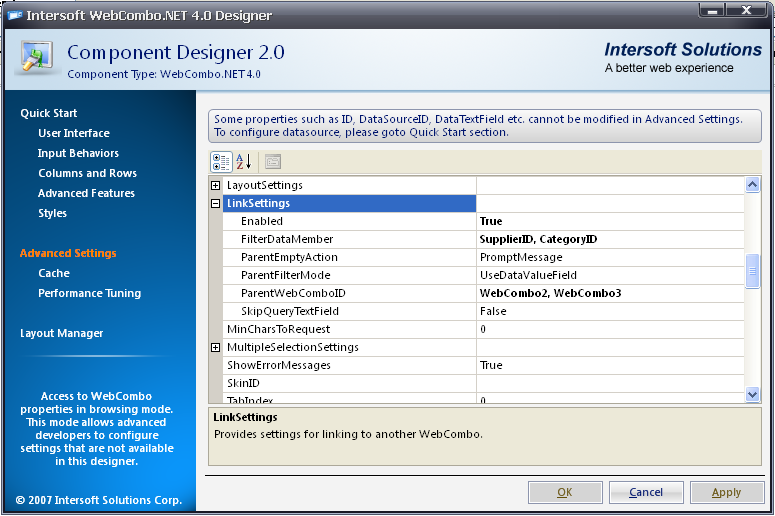Edit the WebCombo2, WebCombo3 value
This screenshot has height=516, width=775.
(550, 293)
